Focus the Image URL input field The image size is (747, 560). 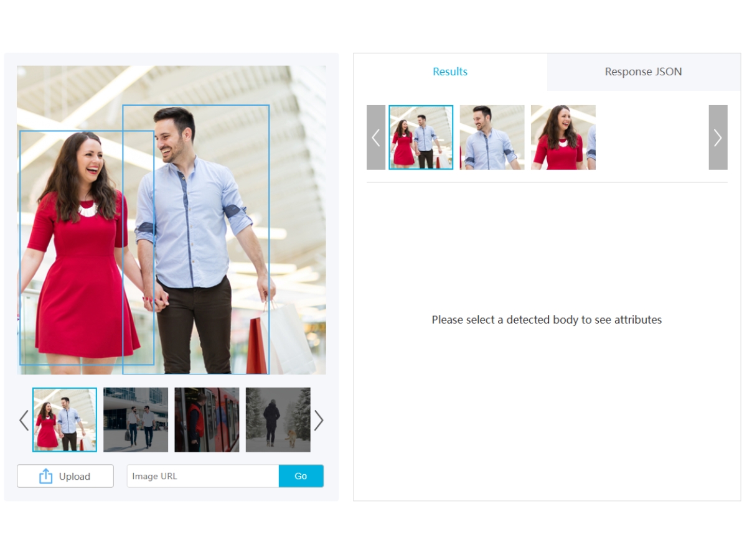click(203, 476)
